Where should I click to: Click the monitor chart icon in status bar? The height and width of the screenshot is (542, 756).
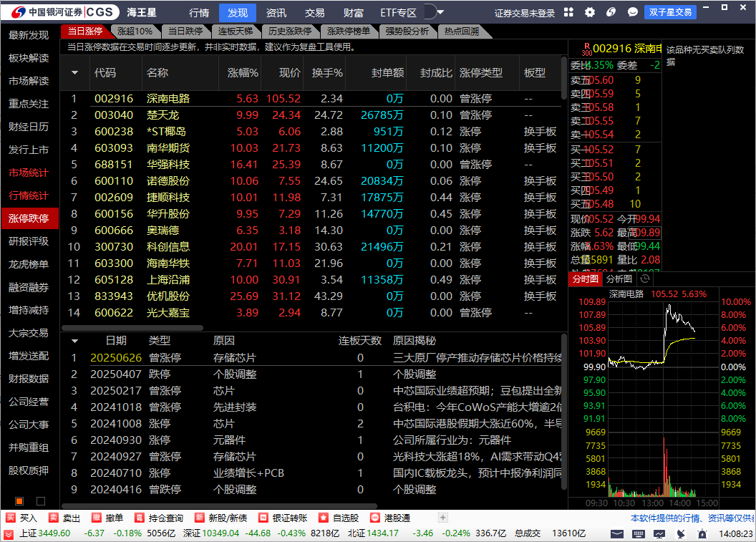[659, 534]
